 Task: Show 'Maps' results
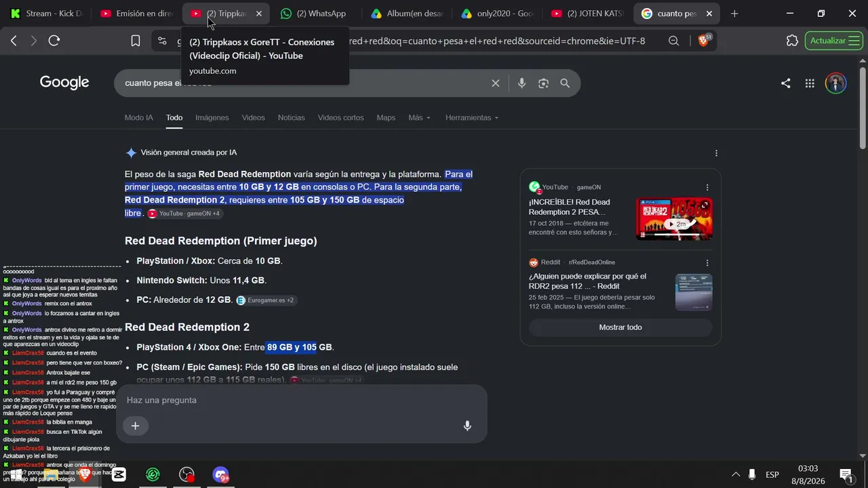tap(386, 118)
